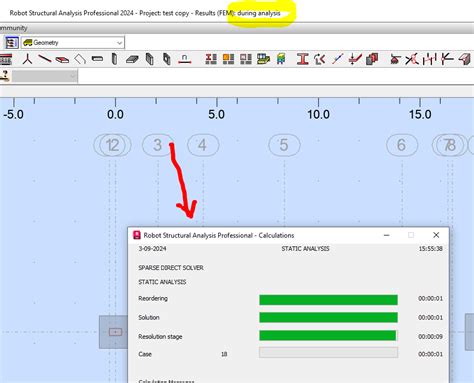Click the red I-beam Sections icon
Image resolution: width=474 pixels, height=383 pixels.
click(x=302, y=59)
